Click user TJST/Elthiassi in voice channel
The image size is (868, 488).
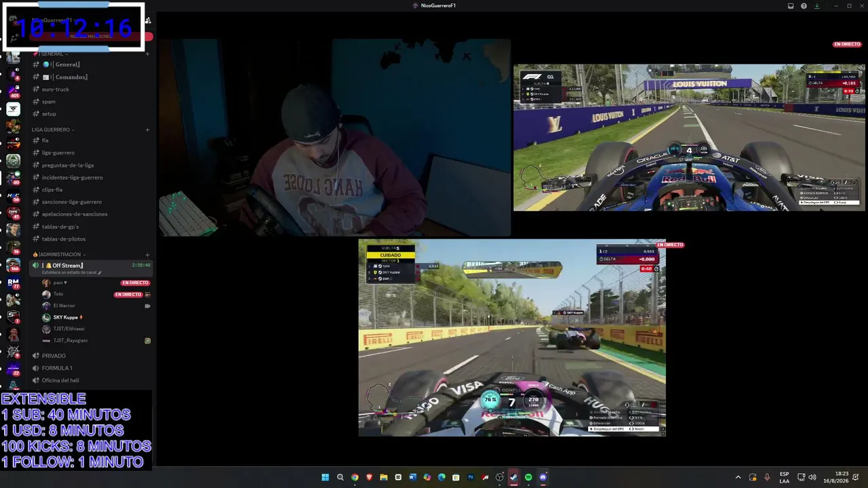96,329
